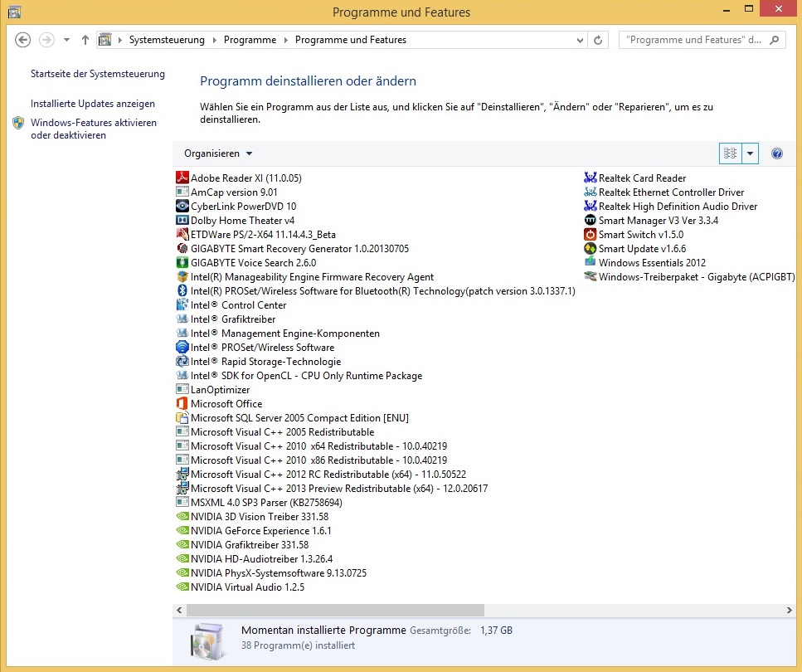Select Intel Grafiktreiber entry
Viewport: 802px width, 672px height.
coord(226,319)
